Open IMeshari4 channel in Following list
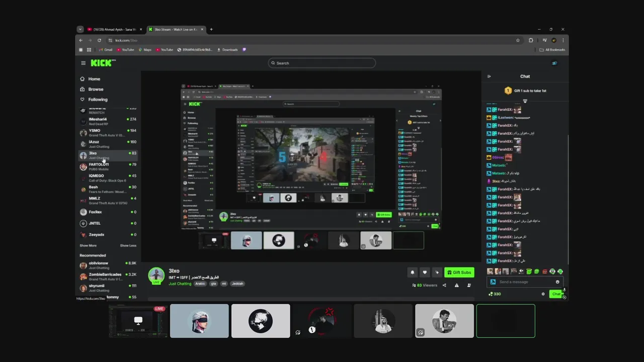 pos(108,121)
